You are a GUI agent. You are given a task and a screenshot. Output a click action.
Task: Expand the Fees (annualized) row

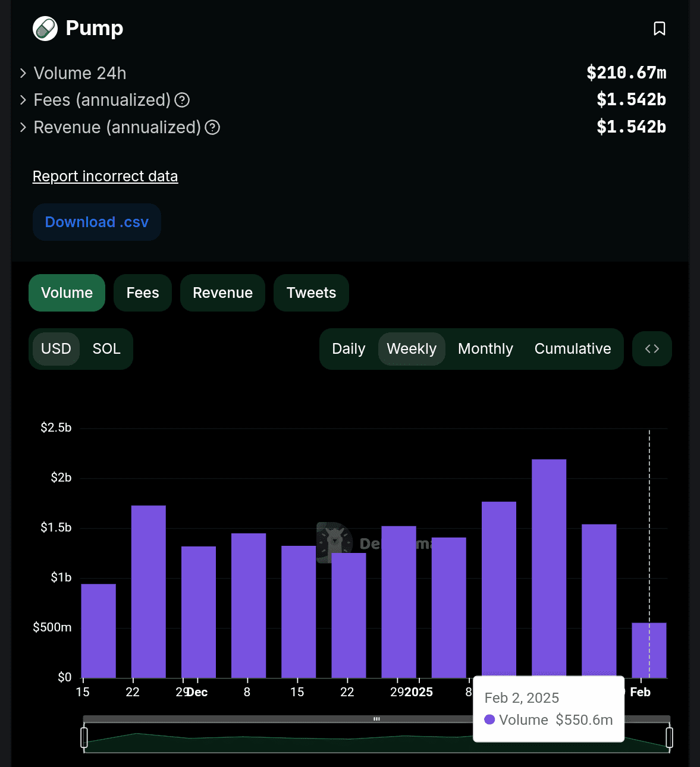(23, 100)
